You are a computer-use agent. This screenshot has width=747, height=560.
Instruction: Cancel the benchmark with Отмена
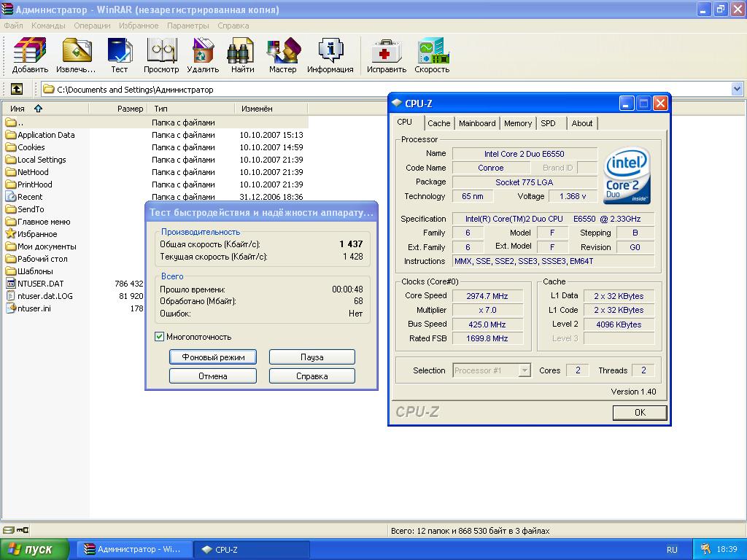(213, 376)
